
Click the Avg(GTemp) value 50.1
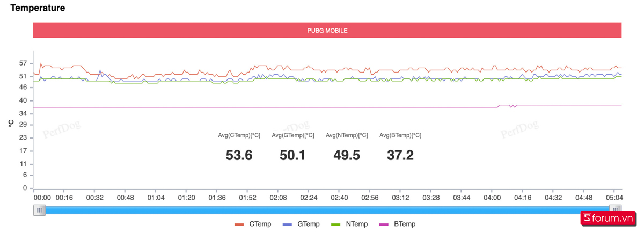pos(292,155)
